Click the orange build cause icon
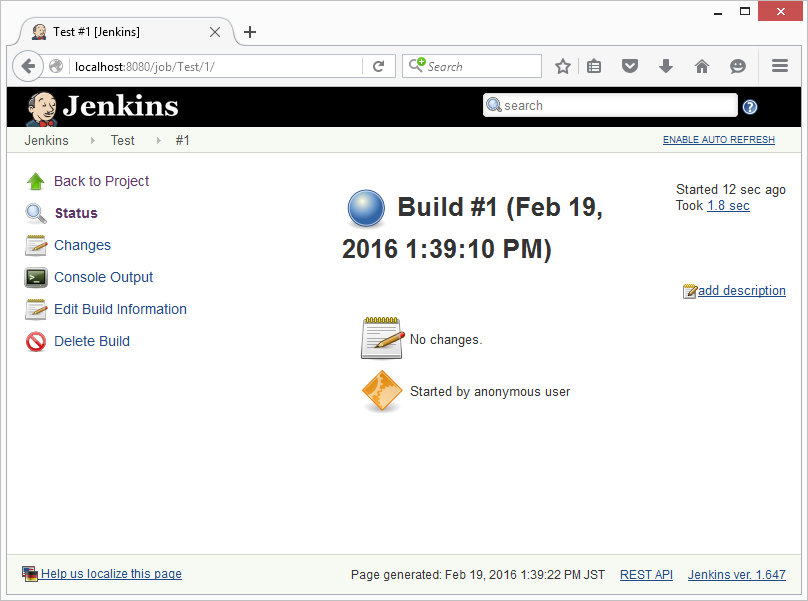This screenshot has height=601, width=808. 382,391
